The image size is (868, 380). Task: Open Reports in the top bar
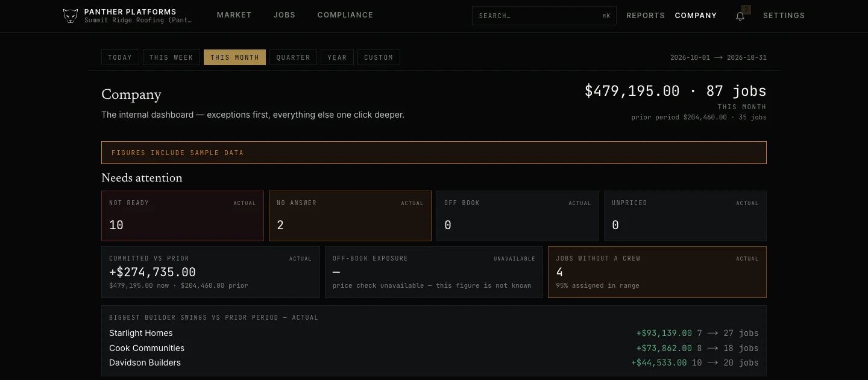[646, 16]
